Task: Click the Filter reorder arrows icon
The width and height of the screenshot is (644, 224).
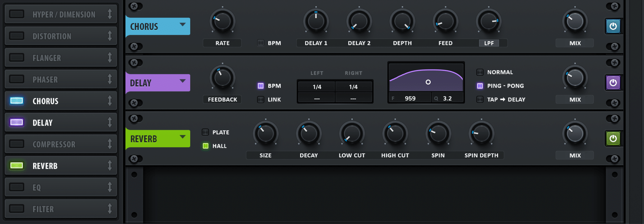Action: tap(110, 209)
